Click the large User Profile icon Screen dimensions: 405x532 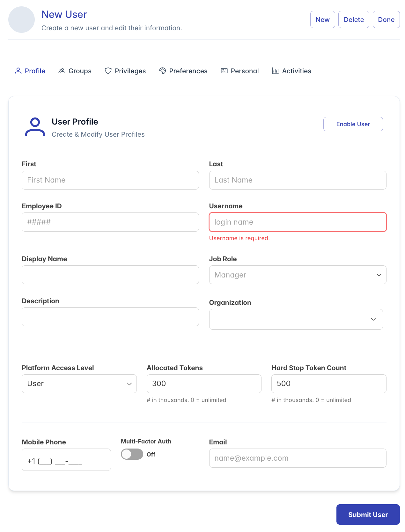click(x=35, y=127)
